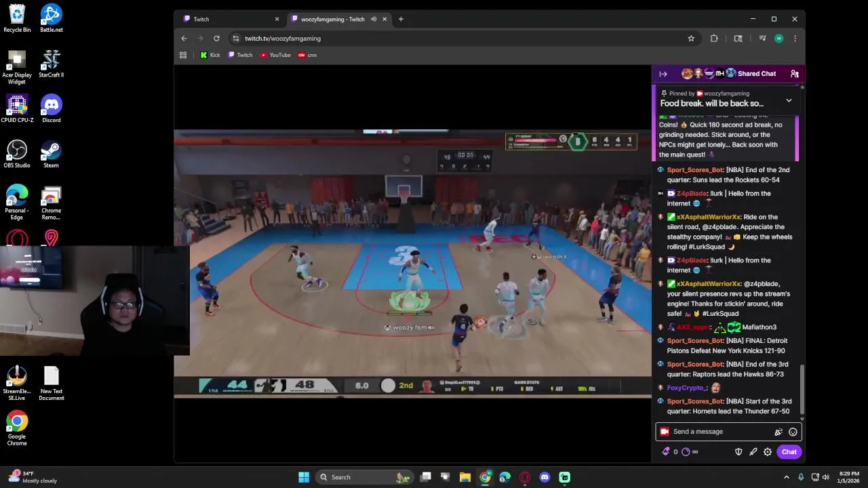
Task: Select the Battle.net desktop icon
Action: point(52,18)
